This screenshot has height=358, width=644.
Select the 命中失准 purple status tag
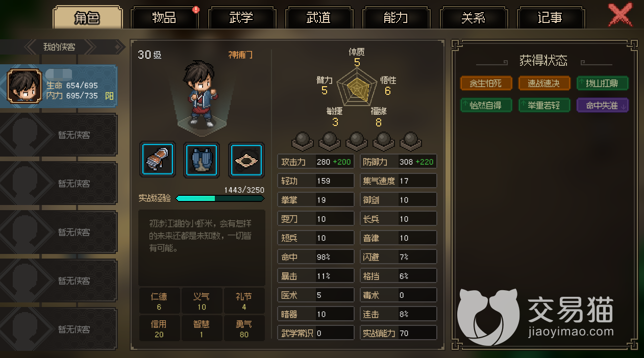(603, 105)
